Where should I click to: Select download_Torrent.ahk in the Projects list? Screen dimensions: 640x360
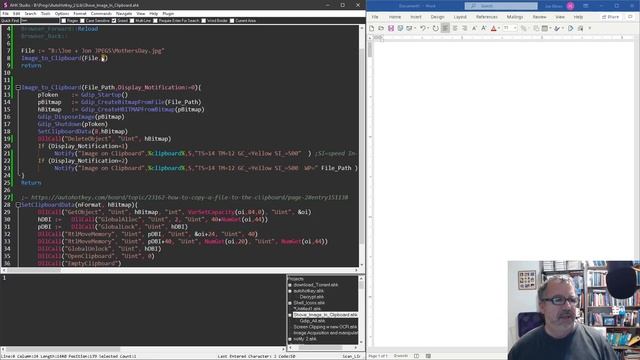(x=316, y=285)
